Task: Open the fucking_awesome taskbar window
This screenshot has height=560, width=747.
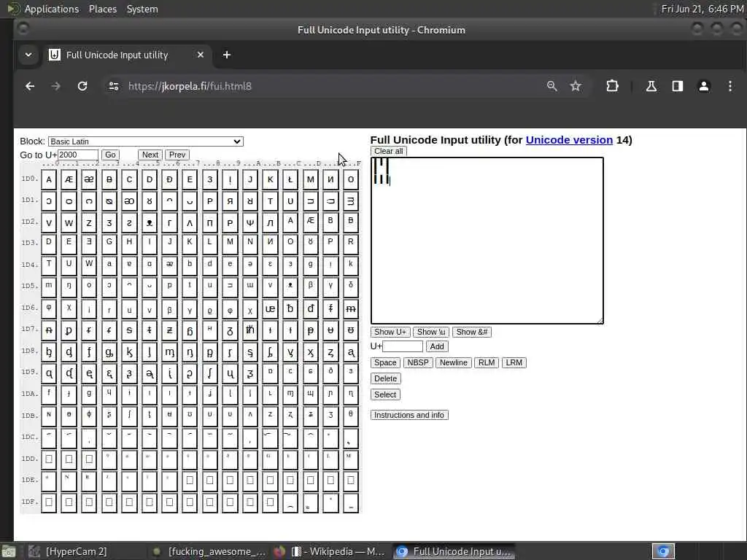Action: [209, 551]
